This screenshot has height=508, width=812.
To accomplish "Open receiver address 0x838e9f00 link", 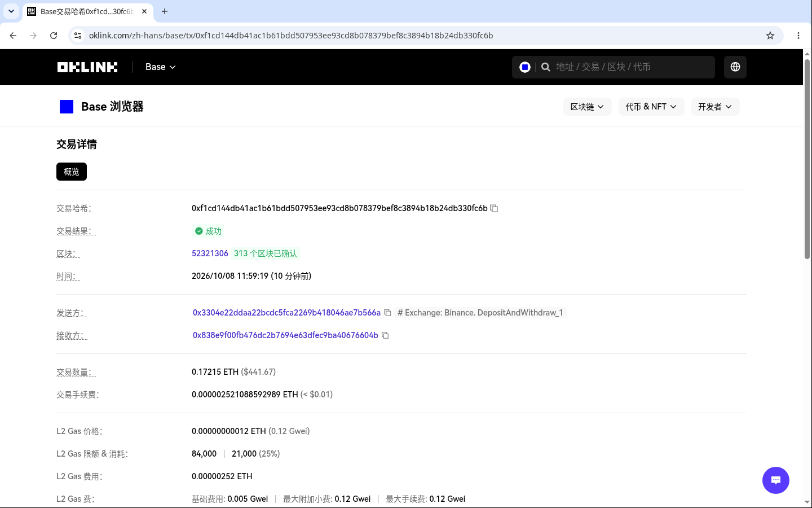I will (285, 335).
